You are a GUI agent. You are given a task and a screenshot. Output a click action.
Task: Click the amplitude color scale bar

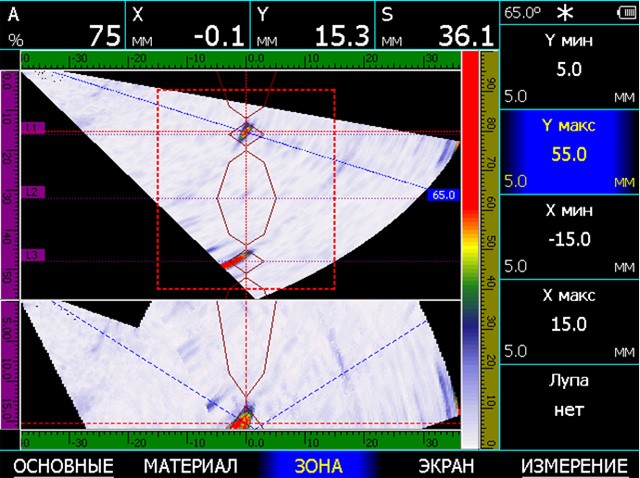pyautogui.click(x=469, y=250)
